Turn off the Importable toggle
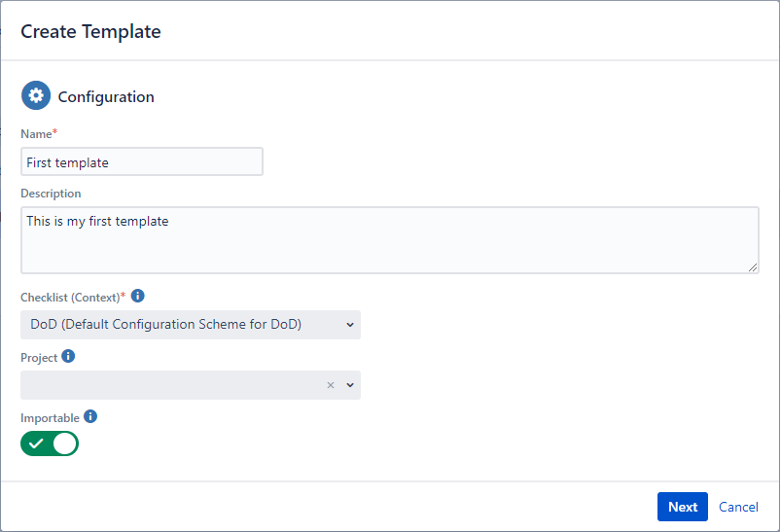Screen dimensions: 781x532 pos(50,443)
